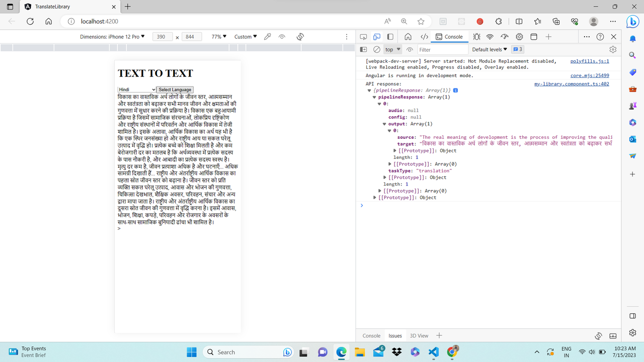
Task: Open the Network tool icon
Action: [x=490, y=37]
